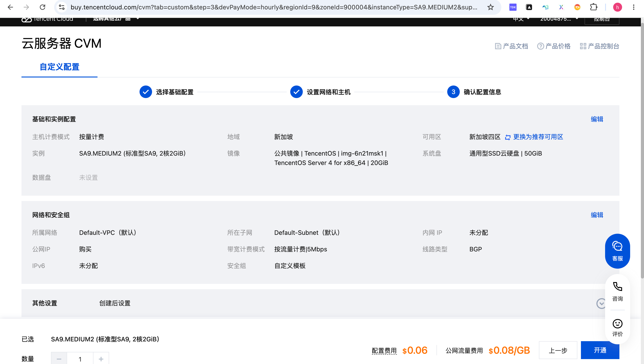Click the TencentOS Server 4 image text
The width and height of the screenshot is (644, 364).
pyautogui.click(x=331, y=163)
